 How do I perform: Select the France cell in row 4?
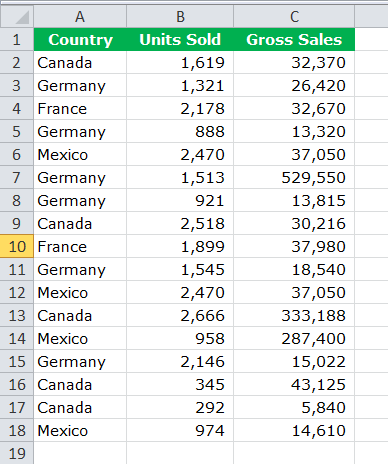(x=80, y=108)
